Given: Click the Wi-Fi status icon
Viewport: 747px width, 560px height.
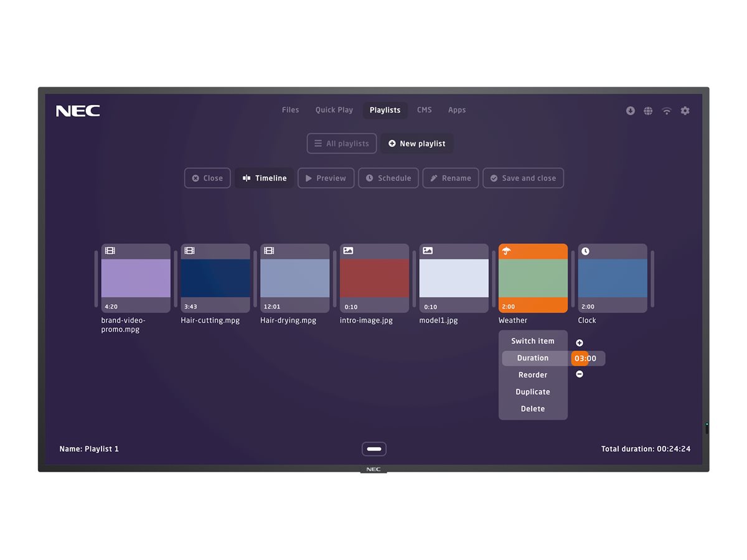Looking at the screenshot, I should 667,111.
